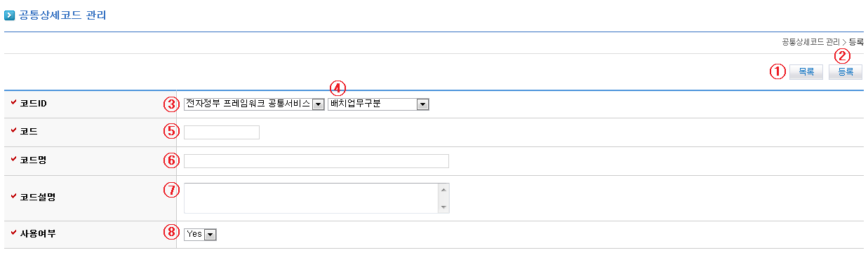Click the red checkmark icon beside 코드명 label
Viewport: 868px width, 255px height.
point(14,160)
